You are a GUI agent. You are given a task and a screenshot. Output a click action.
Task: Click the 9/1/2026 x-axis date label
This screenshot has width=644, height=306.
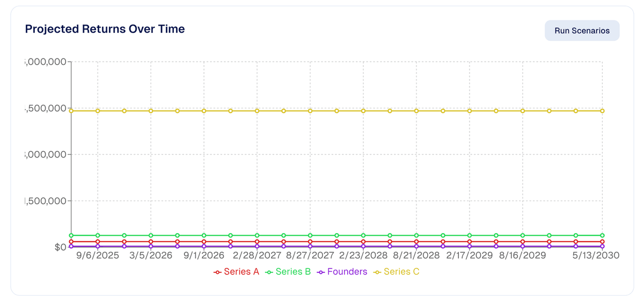click(204, 256)
